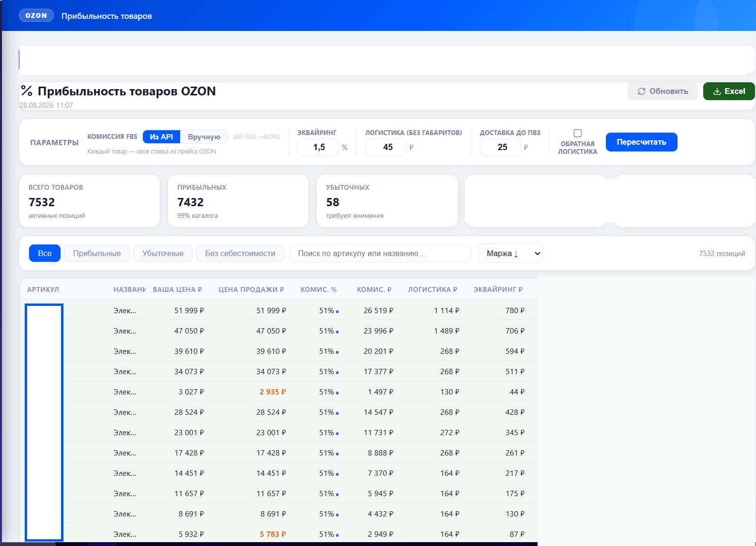Select the Убыточные filter tab

(x=163, y=253)
